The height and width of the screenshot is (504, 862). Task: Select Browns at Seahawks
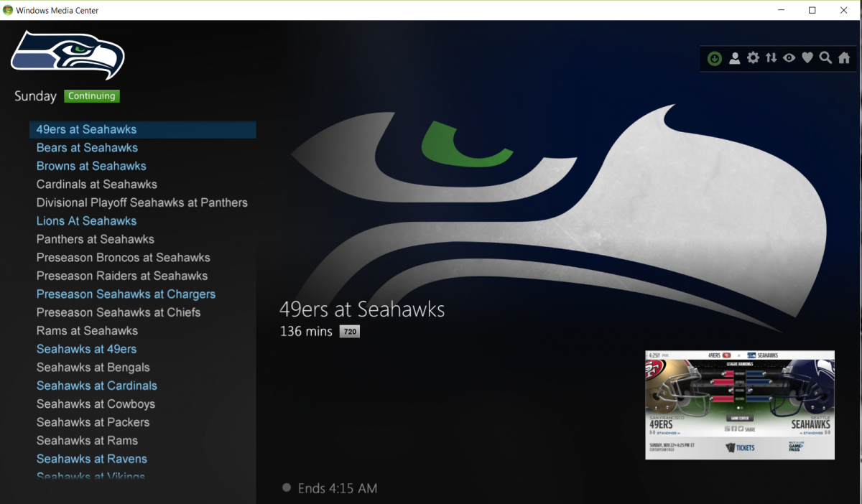point(91,166)
